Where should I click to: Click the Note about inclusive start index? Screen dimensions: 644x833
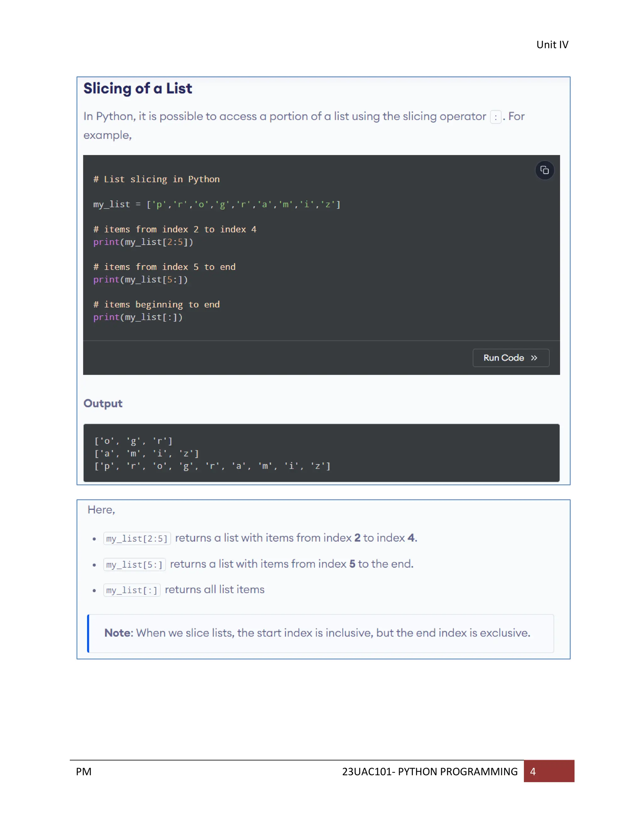click(x=320, y=633)
